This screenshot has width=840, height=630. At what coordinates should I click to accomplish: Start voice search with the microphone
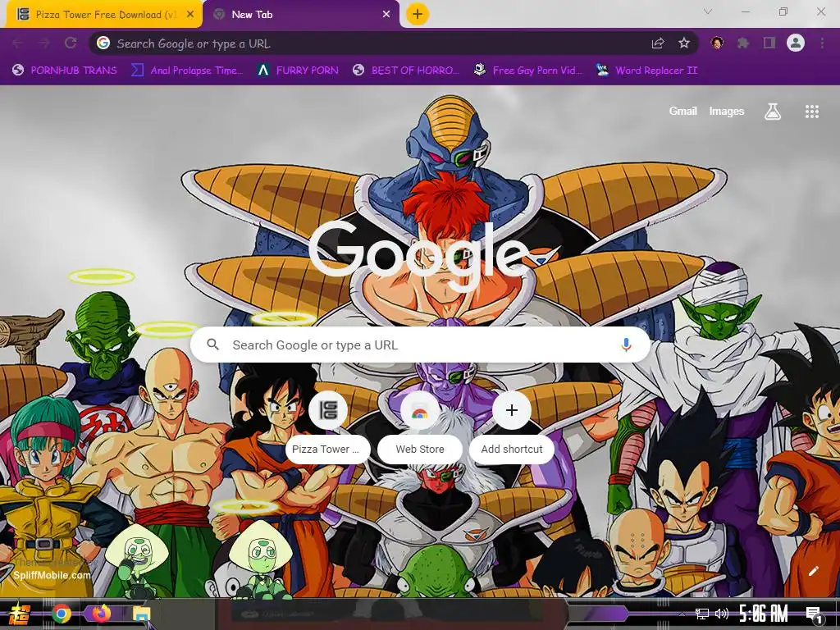(626, 345)
